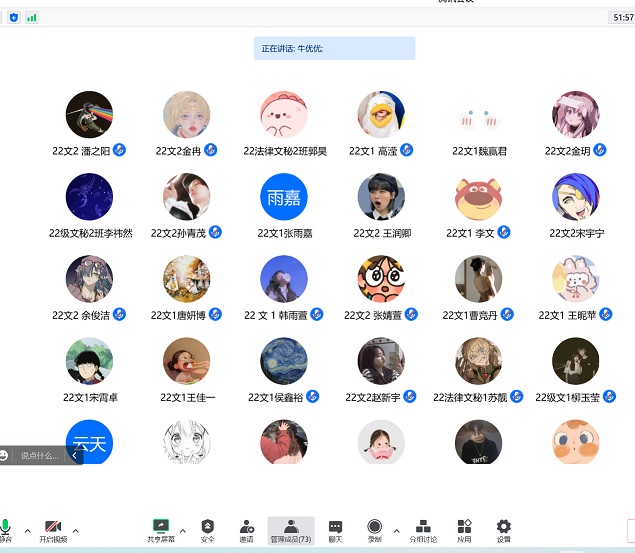The width and height of the screenshot is (635, 553).
Task: Open 分组讨论 breakout rooms icon
Action: pos(423,529)
